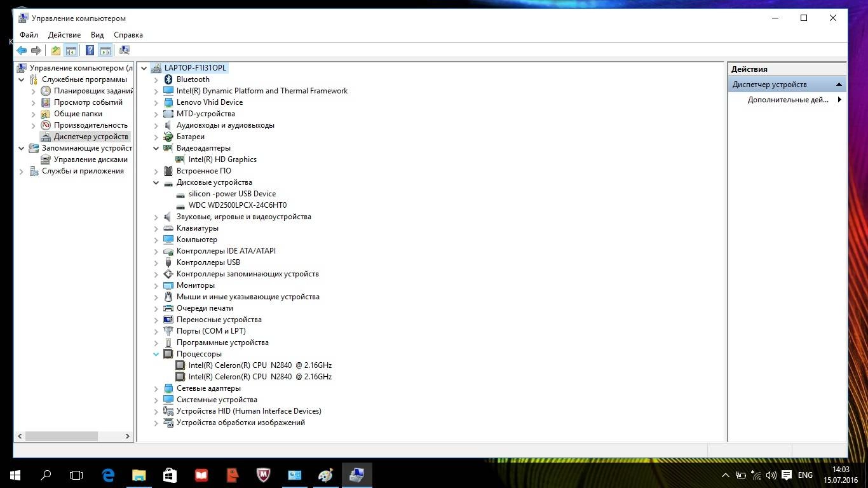Image resolution: width=868 pixels, height=488 pixels.
Task: Click the speaker icon beside Аудиовходы и аудиовыходы
Action: click(168, 125)
